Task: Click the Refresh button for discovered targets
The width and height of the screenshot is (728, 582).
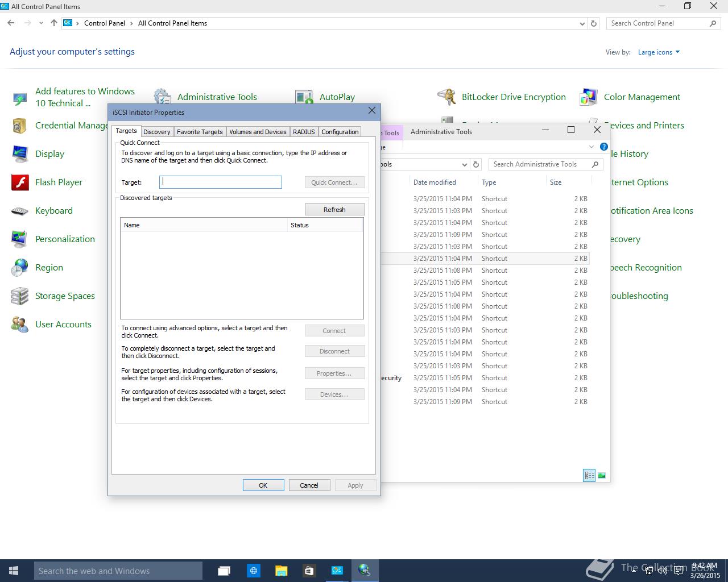Action: click(334, 210)
